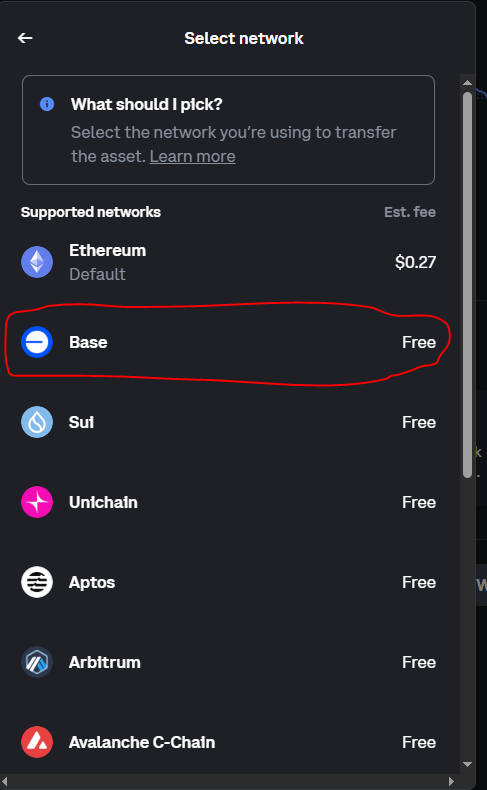Choose Avalanche C-Chain network label
This screenshot has height=790, width=487.
point(142,742)
